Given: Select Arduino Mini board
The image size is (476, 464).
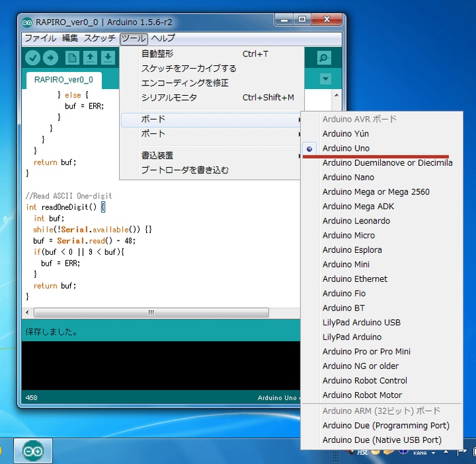Looking at the screenshot, I should coord(381,264).
